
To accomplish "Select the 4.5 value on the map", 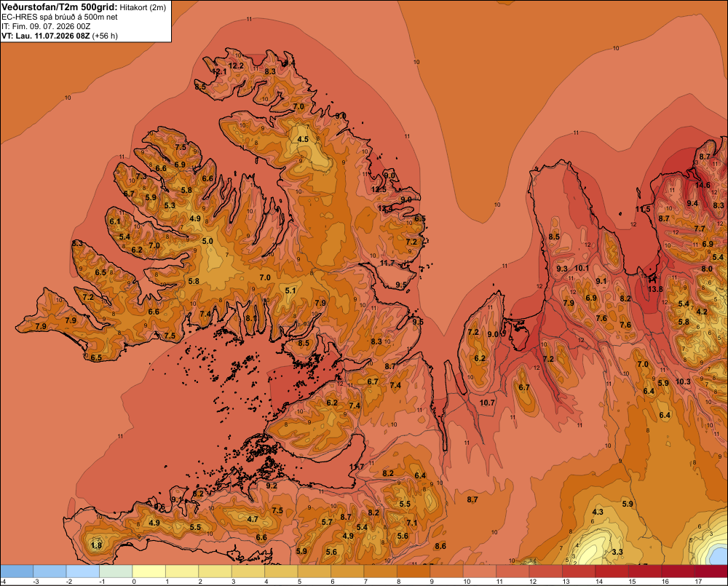I will point(303,139).
